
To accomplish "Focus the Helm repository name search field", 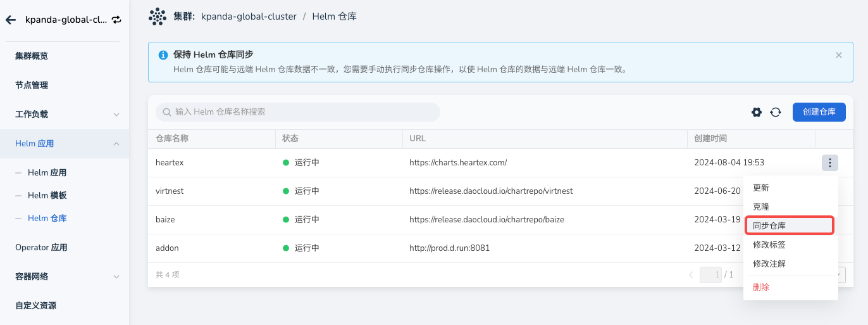I will coord(297,112).
